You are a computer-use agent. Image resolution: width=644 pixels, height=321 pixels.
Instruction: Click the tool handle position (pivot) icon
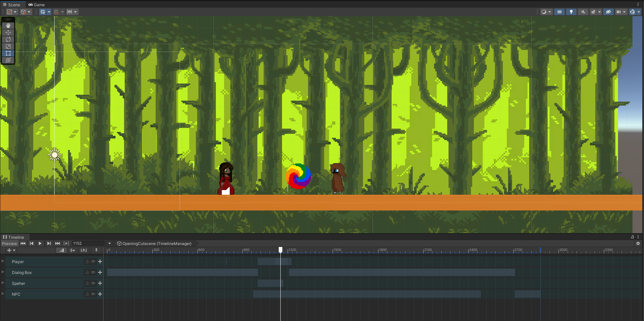10,12
